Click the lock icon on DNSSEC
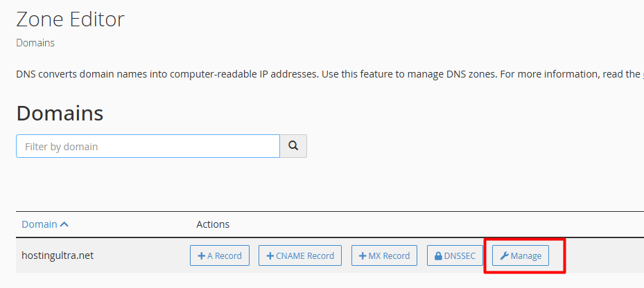The height and width of the screenshot is (288, 644). [x=438, y=256]
